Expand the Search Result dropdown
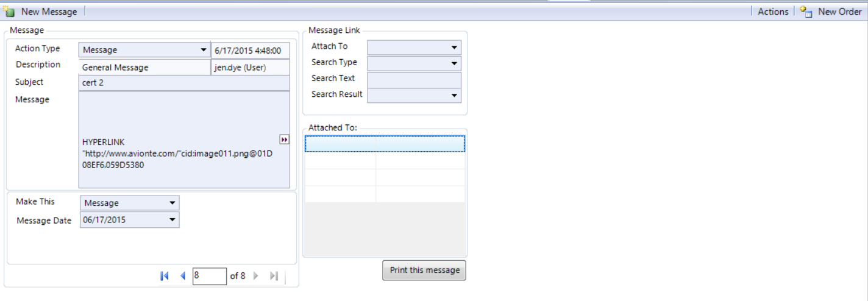The height and width of the screenshot is (301, 868). coord(454,96)
